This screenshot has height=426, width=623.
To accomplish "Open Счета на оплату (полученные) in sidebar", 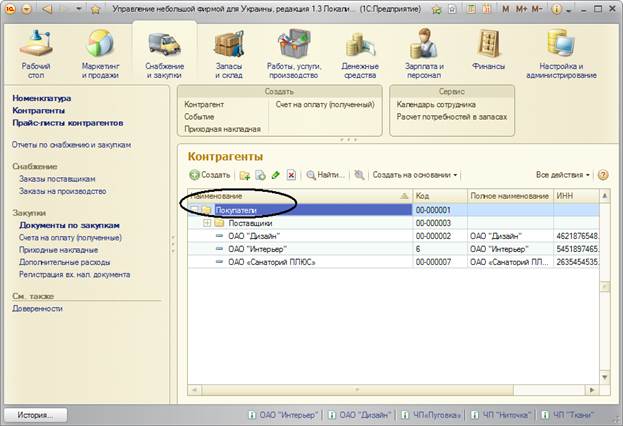I will point(70,238).
